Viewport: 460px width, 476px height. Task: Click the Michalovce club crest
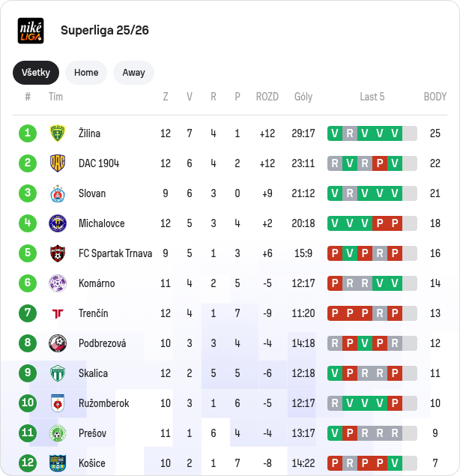pyautogui.click(x=58, y=223)
